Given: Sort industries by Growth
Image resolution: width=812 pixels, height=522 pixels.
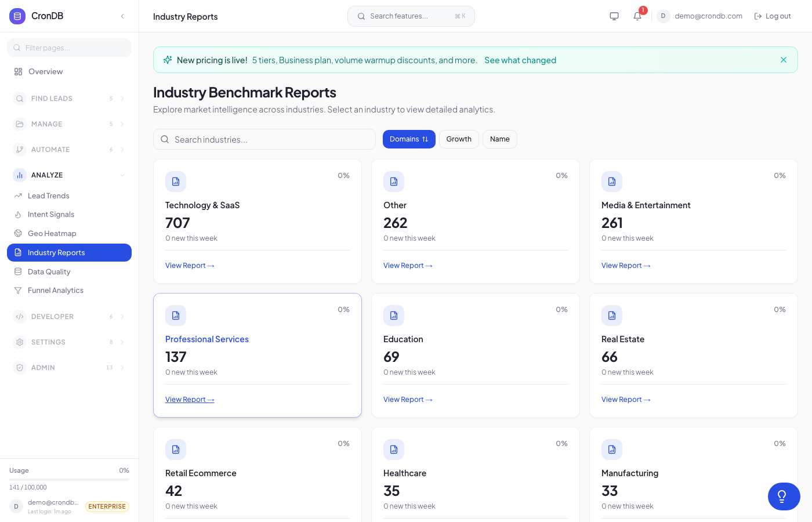Looking at the screenshot, I should pyautogui.click(x=459, y=139).
